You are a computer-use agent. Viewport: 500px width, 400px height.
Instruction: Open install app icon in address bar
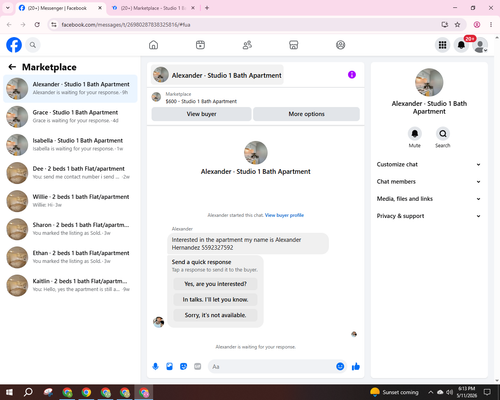444,25
